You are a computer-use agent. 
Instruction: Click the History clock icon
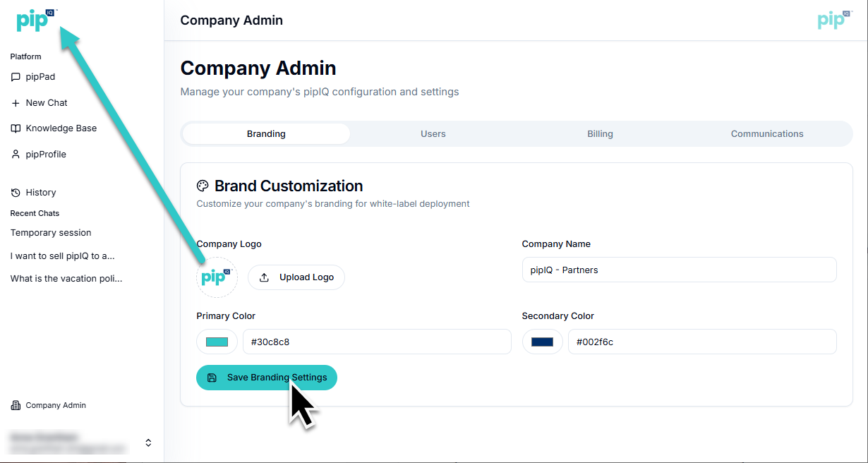click(x=16, y=193)
